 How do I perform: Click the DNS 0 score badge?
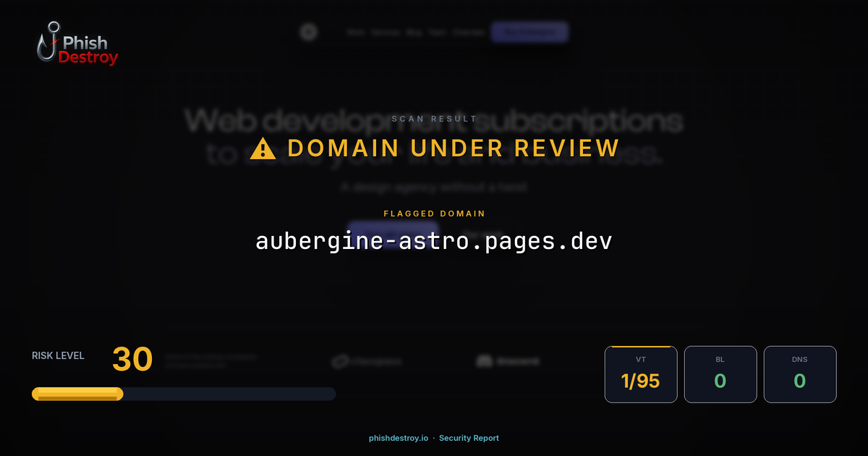[x=800, y=374]
